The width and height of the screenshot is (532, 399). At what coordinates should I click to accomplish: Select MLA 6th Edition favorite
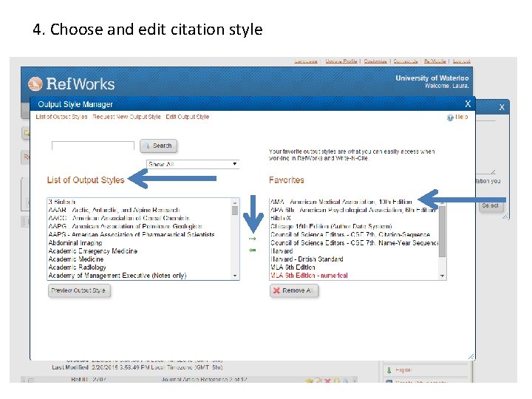(293, 267)
